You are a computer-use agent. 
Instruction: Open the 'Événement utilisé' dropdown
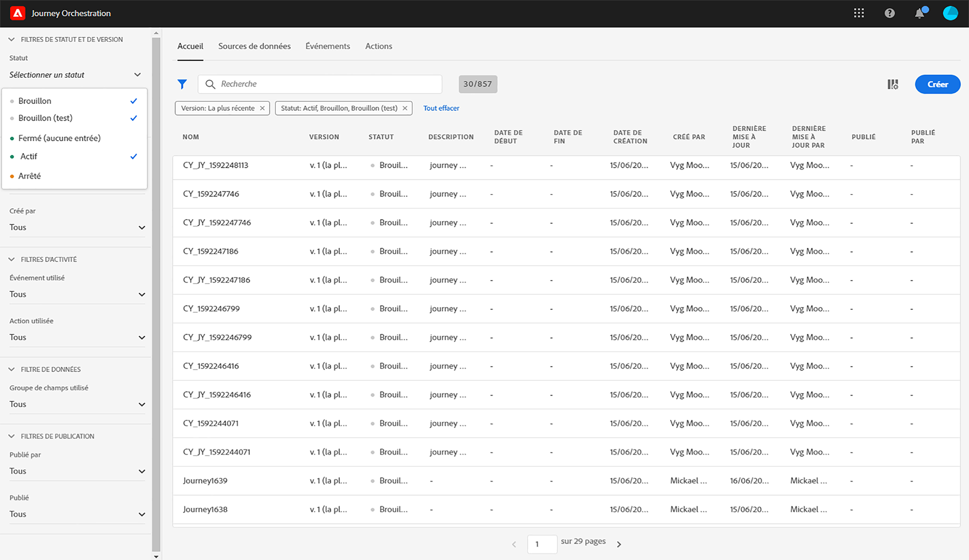pyautogui.click(x=77, y=294)
